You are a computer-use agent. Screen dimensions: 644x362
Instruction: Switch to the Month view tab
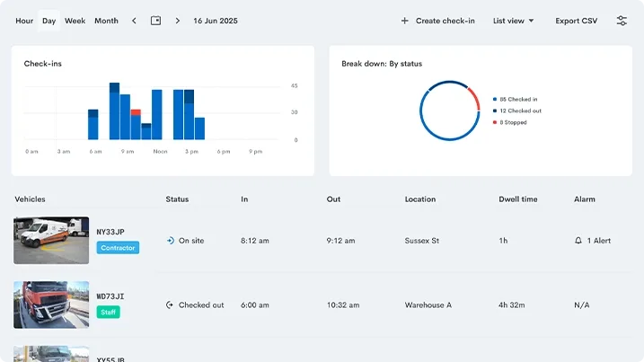106,21
